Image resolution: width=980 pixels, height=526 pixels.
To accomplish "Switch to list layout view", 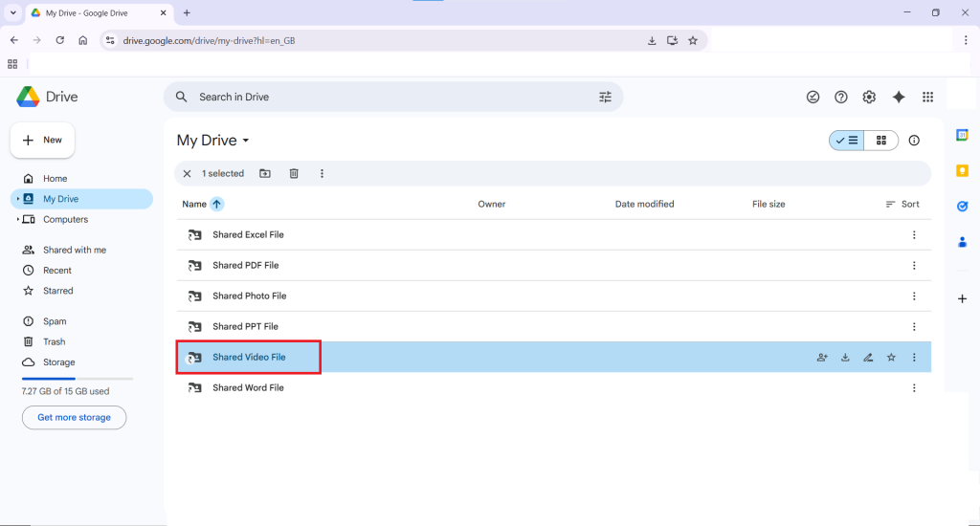I will (847, 141).
